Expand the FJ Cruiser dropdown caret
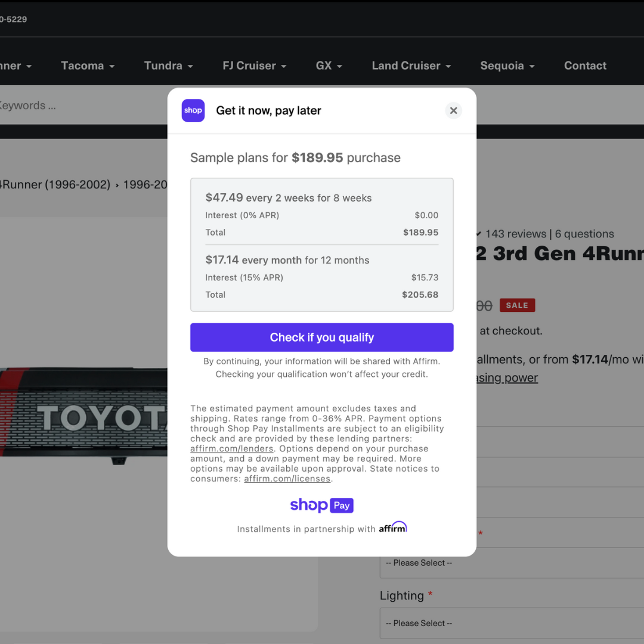The height and width of the screenshot is (644, 644). tap(283, 67)
